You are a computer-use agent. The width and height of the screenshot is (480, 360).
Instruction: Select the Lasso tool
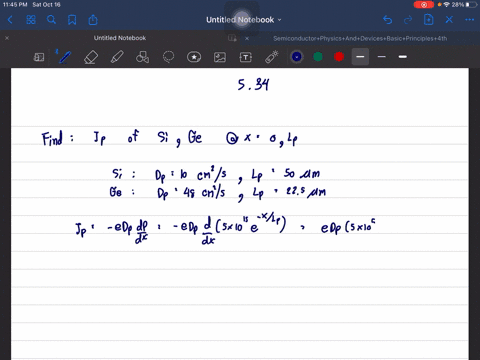click(x=168, y=57)
